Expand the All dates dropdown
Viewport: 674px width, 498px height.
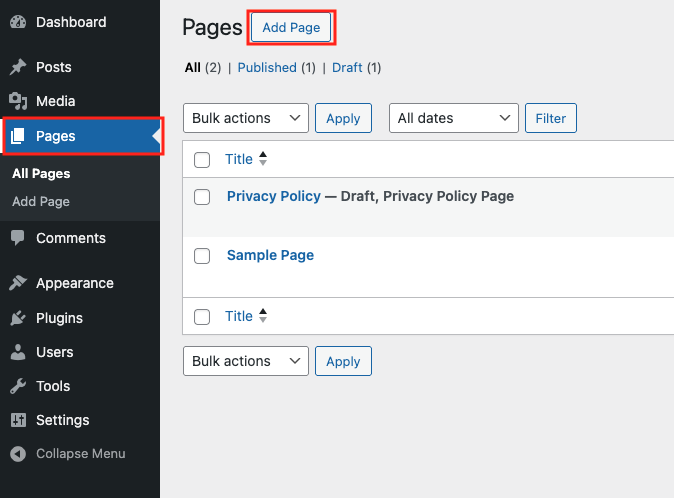pos(453,118)
